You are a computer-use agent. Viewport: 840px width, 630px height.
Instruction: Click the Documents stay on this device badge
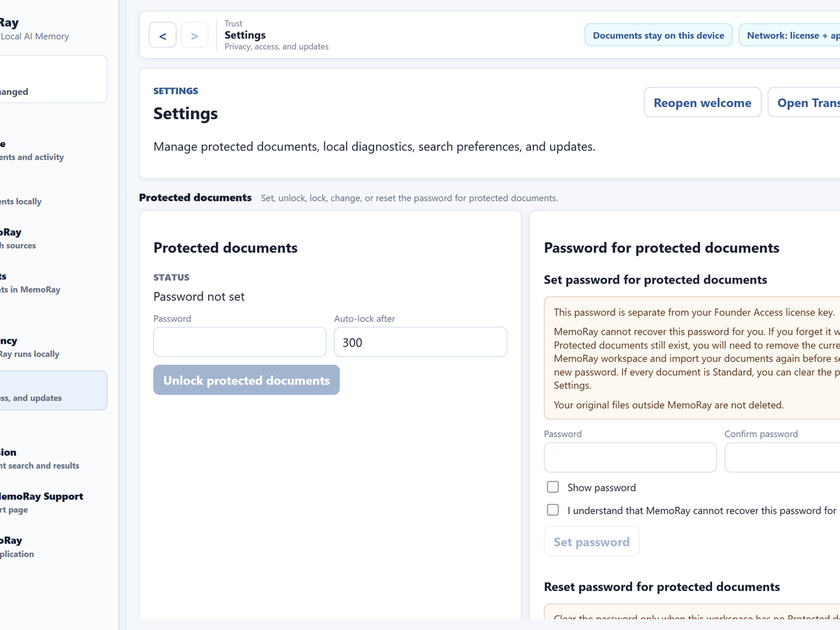coord(659,35)
